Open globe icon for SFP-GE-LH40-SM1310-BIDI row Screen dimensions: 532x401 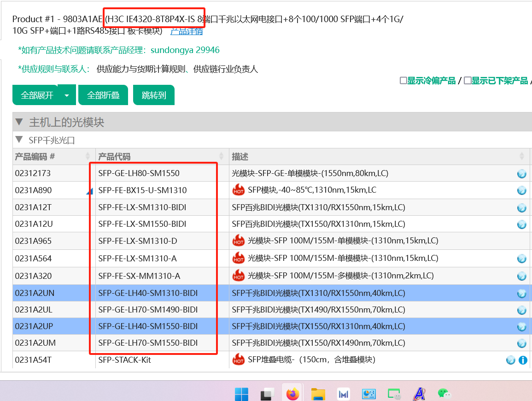click(521, 293)
